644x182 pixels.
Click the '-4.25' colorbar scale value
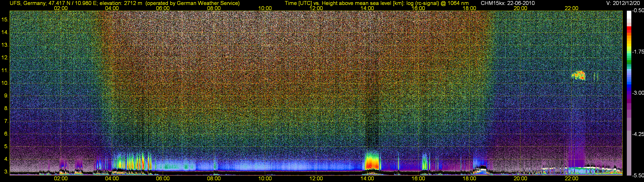[x=638, y=134]
